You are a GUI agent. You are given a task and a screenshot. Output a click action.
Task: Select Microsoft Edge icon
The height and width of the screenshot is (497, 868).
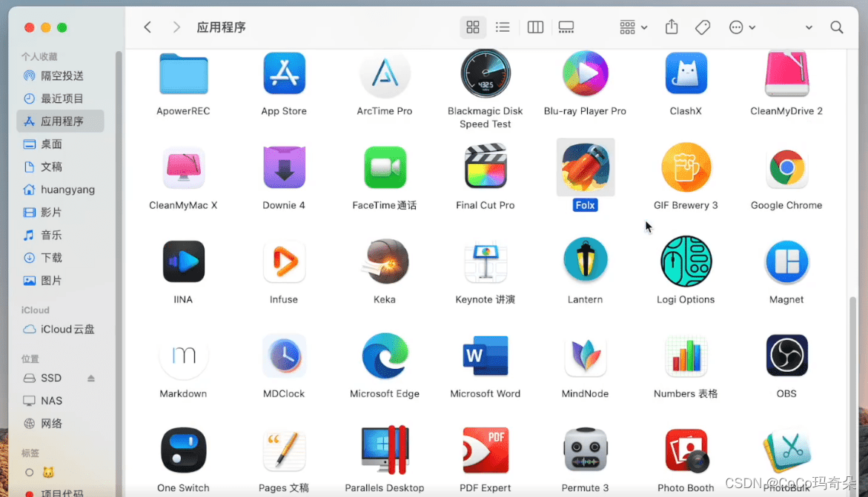[x=385, y=356]
